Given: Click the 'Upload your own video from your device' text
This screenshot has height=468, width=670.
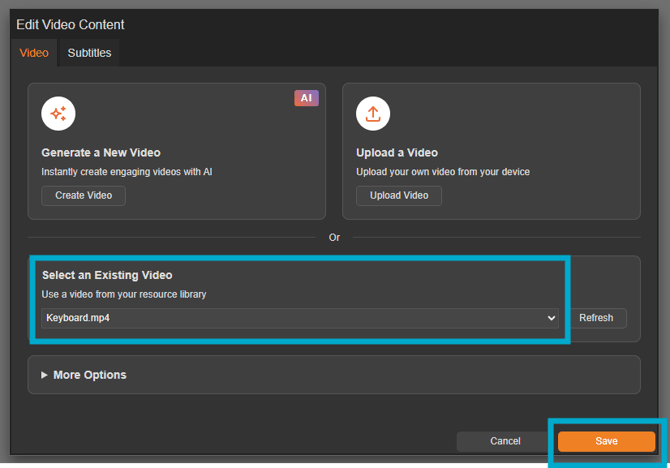Looking at the screenshot, I should (443, 172).
